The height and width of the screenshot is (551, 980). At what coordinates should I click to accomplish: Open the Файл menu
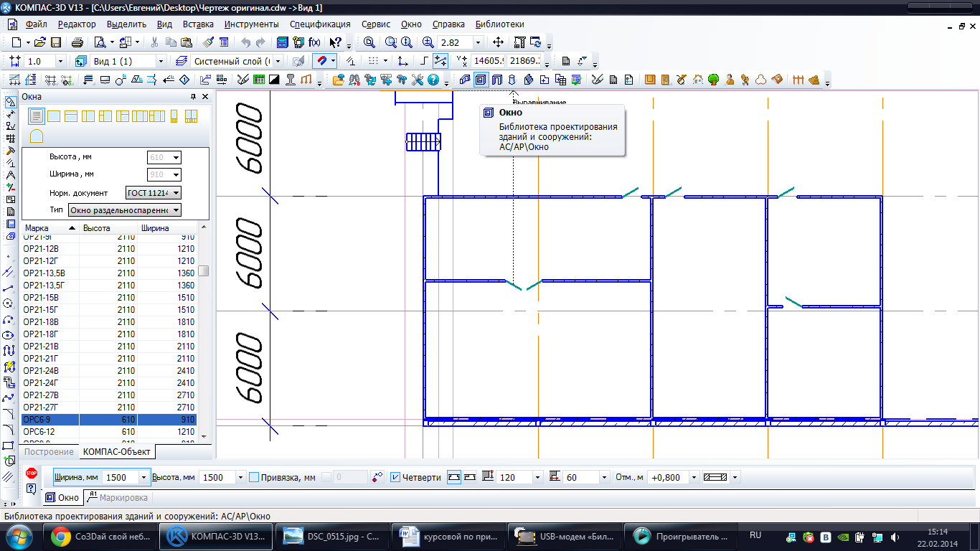(36, 24)
